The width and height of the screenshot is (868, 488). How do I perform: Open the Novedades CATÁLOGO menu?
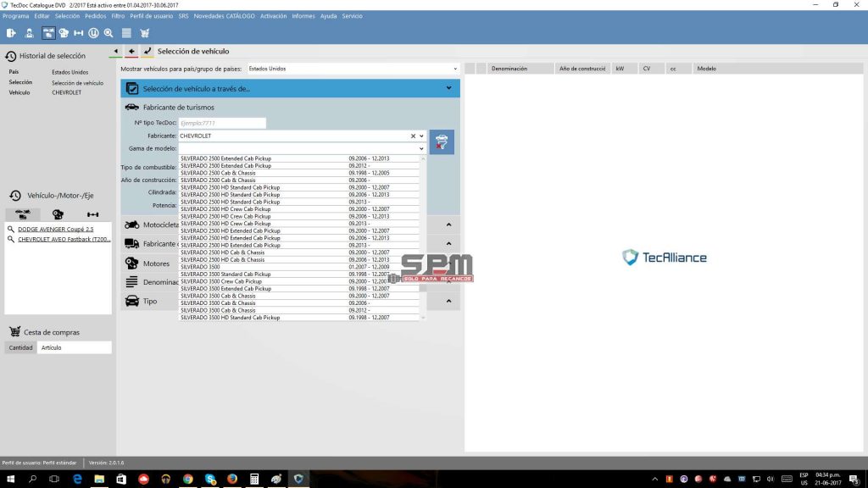point(224,16)
